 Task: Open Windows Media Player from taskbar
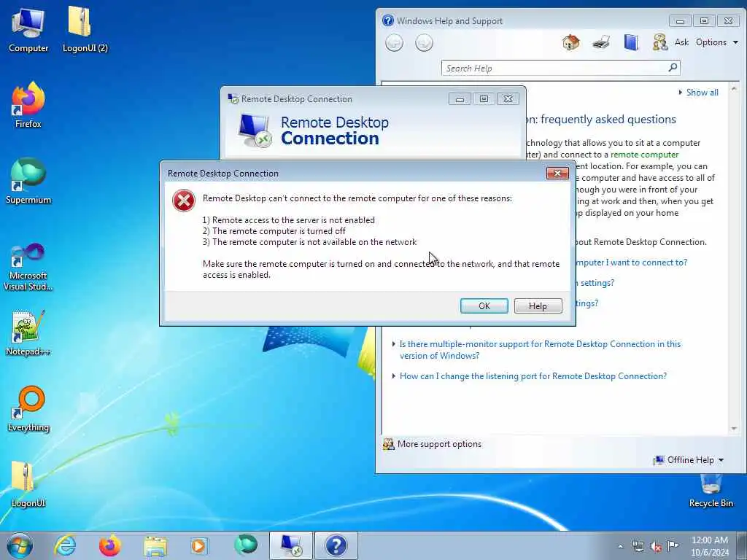point(199,545)
